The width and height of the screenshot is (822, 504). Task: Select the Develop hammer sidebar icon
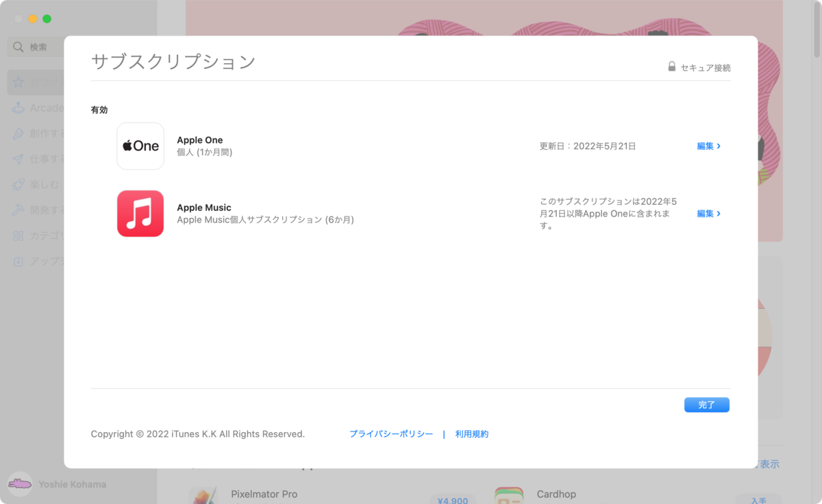pos(18,210)
